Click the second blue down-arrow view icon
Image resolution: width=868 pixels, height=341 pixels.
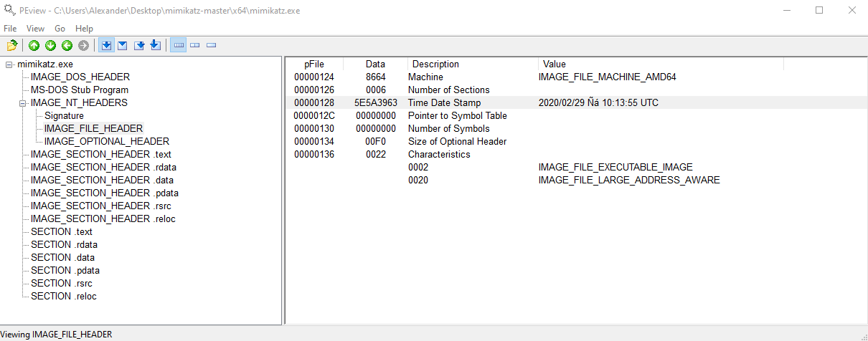pyautogui.click(x=123, y=46)
